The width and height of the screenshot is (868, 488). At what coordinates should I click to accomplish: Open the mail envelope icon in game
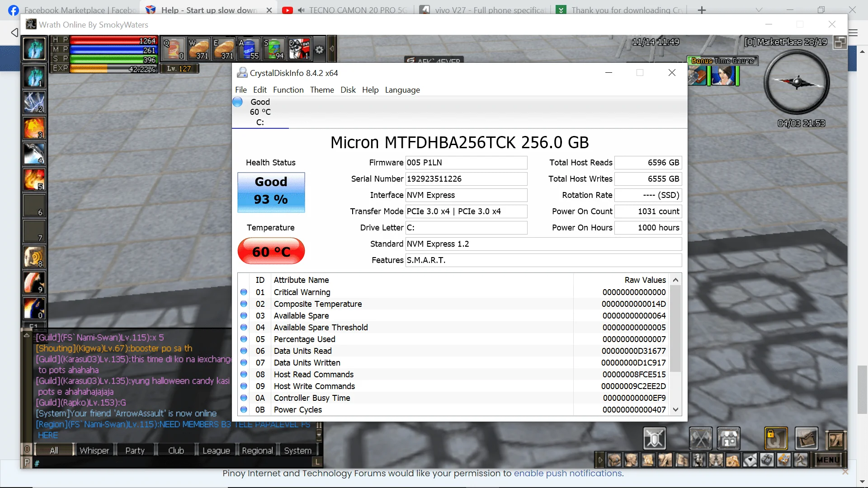(807, 438)
